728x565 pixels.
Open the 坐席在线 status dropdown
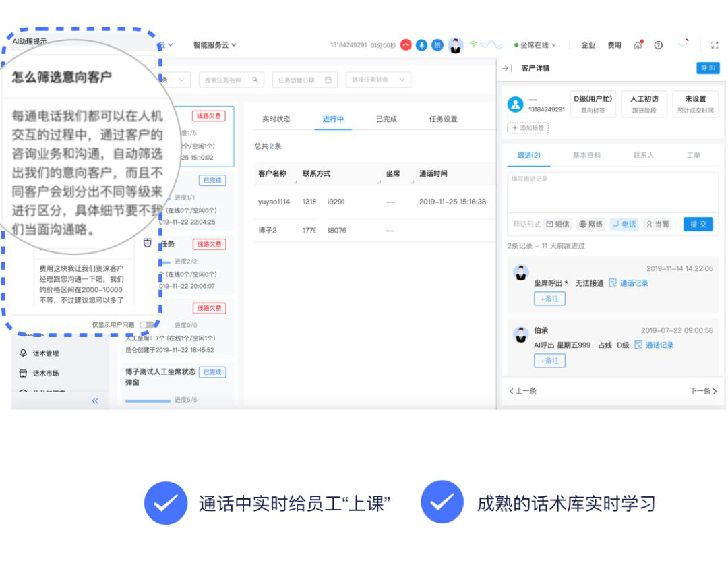pyautogui.click(x=535, y=45)
